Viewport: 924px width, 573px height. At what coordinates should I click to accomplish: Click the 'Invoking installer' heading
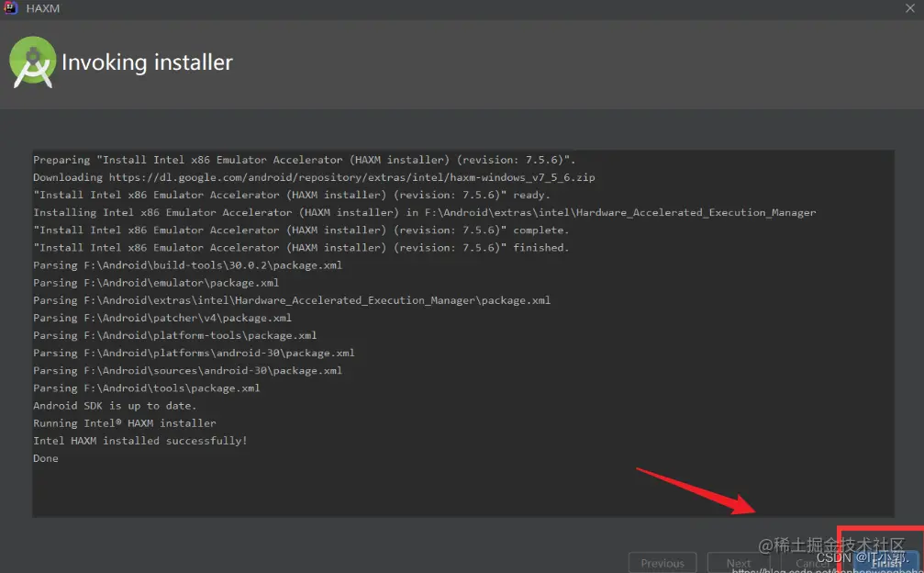[148, 62]
